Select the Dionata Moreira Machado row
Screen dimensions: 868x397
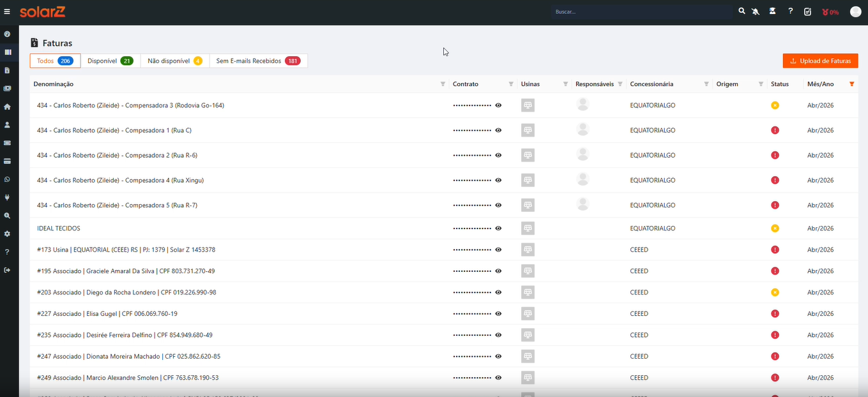tap(444, 356)
